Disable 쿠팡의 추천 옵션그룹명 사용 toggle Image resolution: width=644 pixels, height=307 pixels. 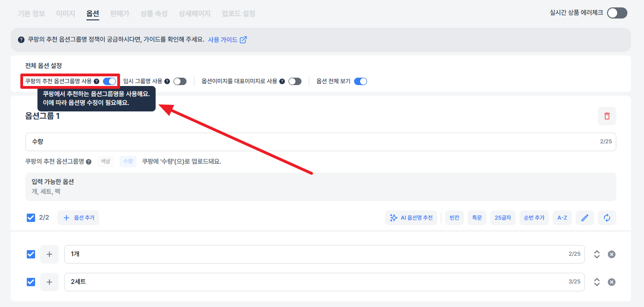109,81
